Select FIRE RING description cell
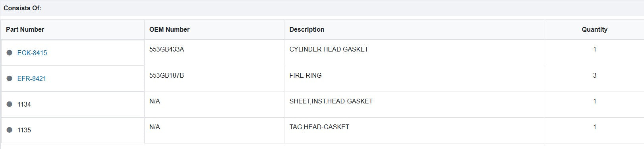This screenshot has height=149, width=644. click(414, 79)
